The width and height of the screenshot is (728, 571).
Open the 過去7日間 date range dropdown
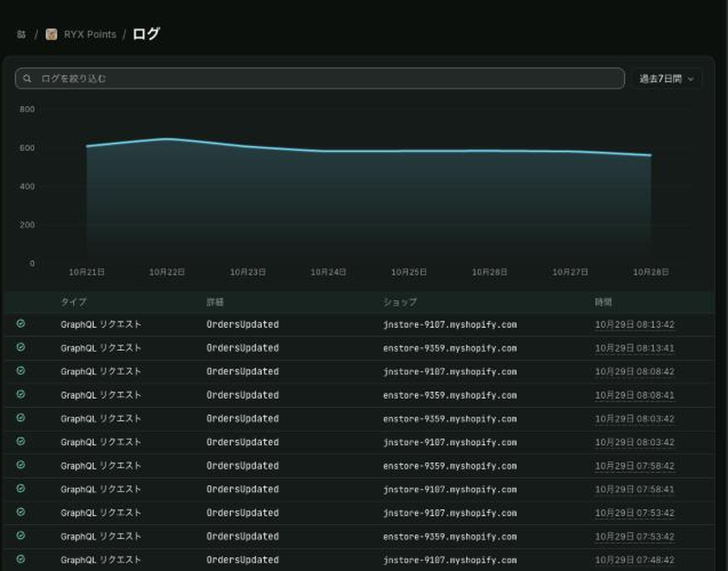click(x=666, y=79)
